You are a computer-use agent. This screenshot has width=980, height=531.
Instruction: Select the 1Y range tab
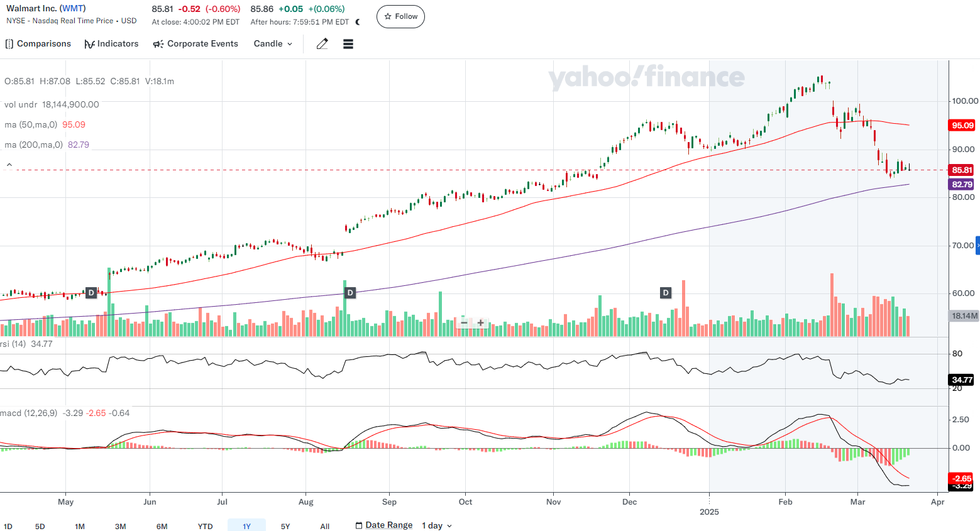point(246,526)
